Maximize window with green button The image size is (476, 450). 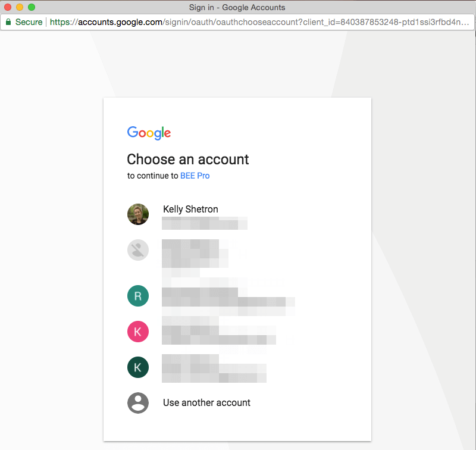[x=32, y=7]
